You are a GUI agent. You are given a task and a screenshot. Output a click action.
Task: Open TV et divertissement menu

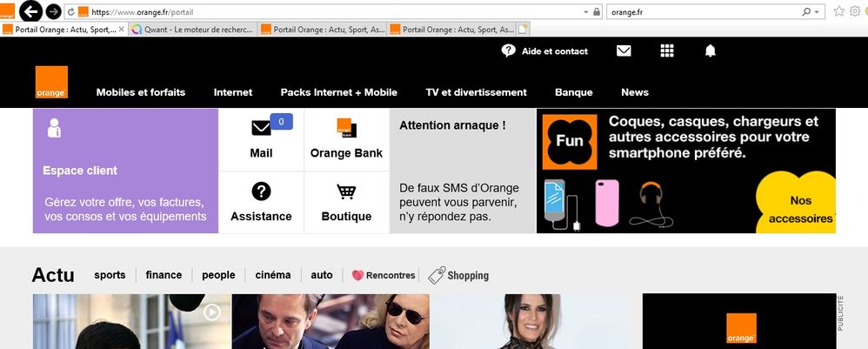pyautogui.click(x=476, y=92)
